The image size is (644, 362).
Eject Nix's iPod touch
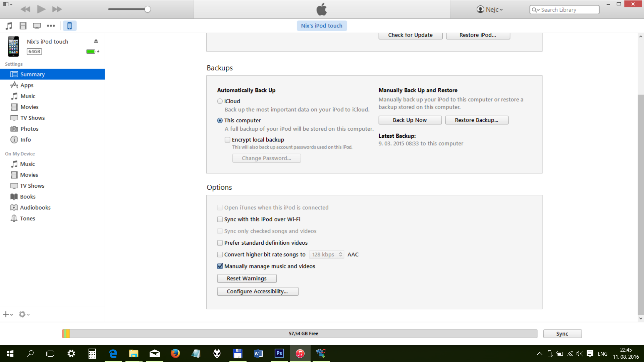click(x=96, y=41)
